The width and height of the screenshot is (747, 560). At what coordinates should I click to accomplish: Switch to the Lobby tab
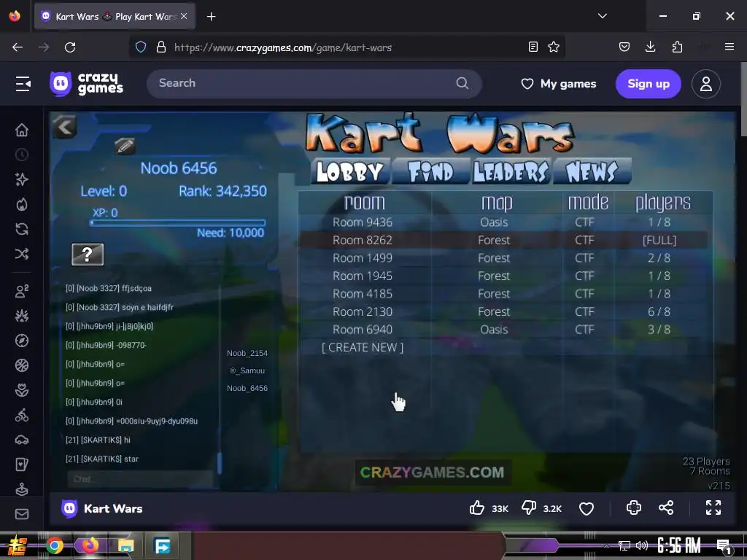pos(350,171)
